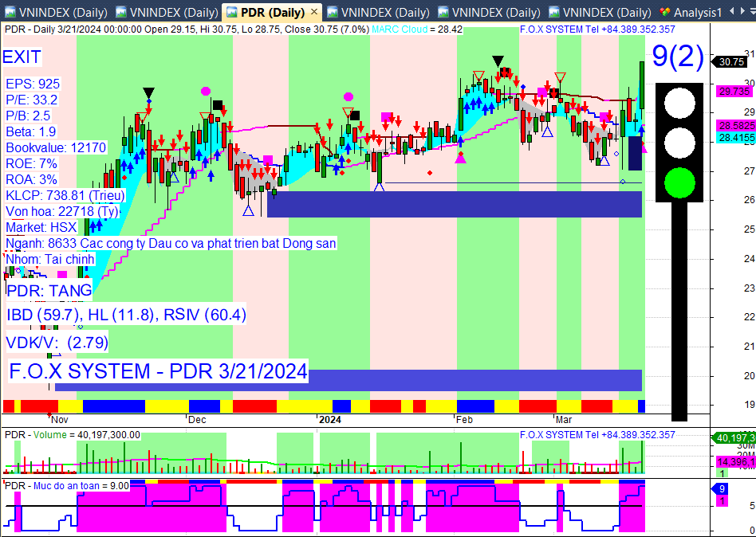This screenshot has width=756, height=537.
Task: Click the magenta up-triangle marker near February
Action: click(x=461, y=158)
